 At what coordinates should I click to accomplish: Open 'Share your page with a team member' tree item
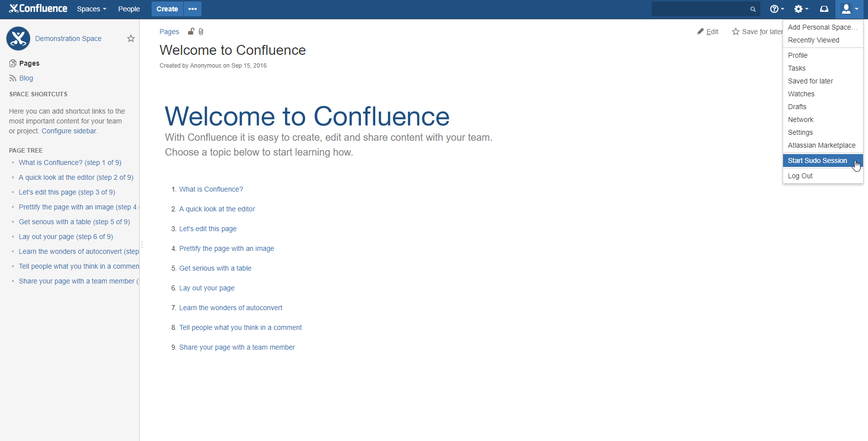point(79,281)
